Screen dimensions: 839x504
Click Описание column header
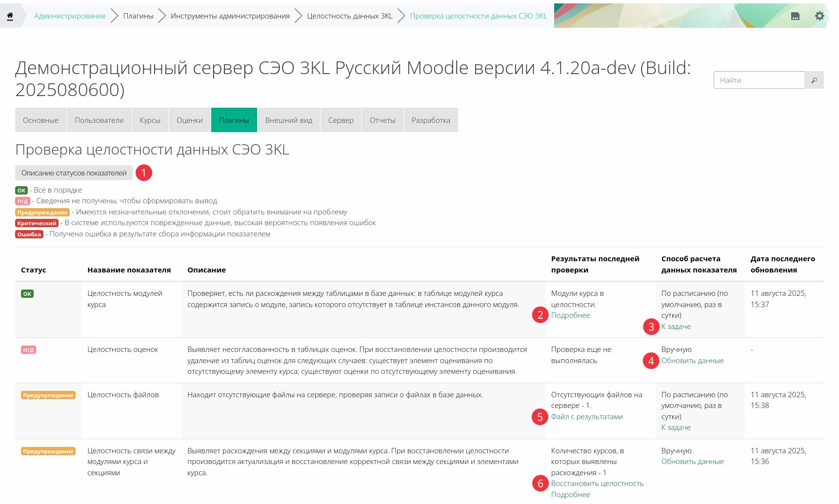[206, 270]
